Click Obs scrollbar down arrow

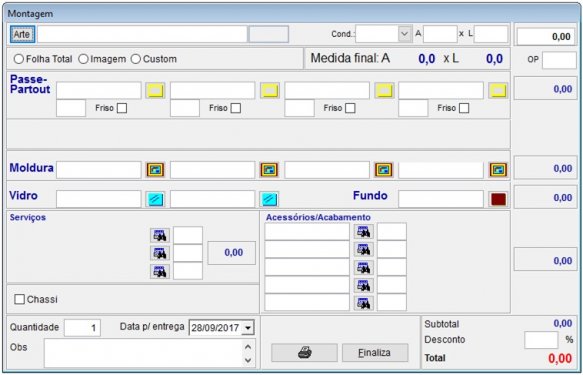click(248, 361)
